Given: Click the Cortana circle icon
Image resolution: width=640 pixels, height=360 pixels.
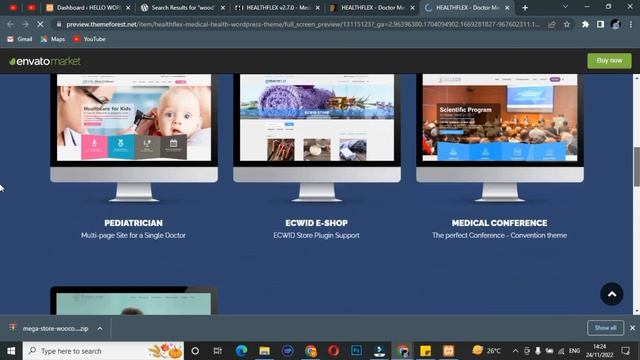Looking at the screenshot, I should [195, 351].
